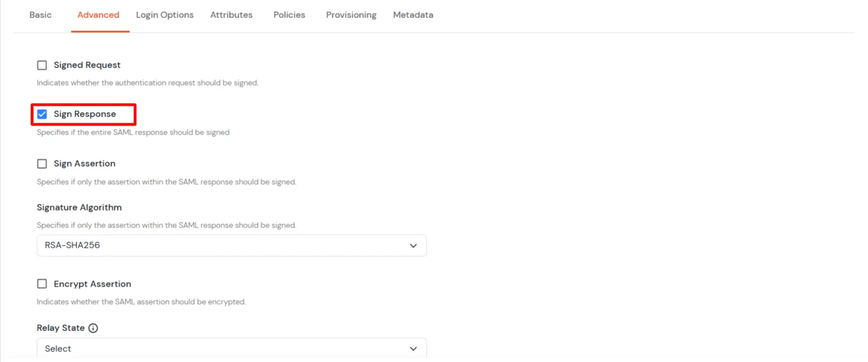This screenshot has width=868, height=362.
Task: Select the Advanced tab
Action: (99, 15)
